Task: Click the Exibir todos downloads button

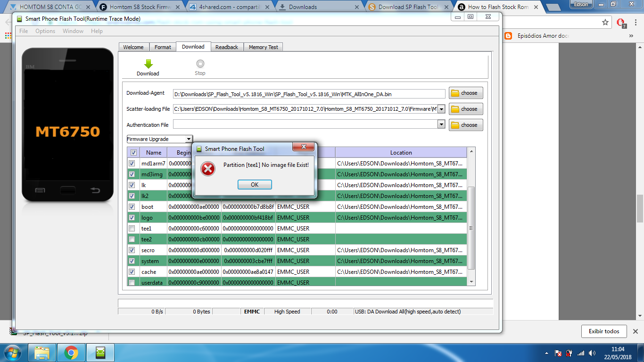Action: (x=604, y=331)
